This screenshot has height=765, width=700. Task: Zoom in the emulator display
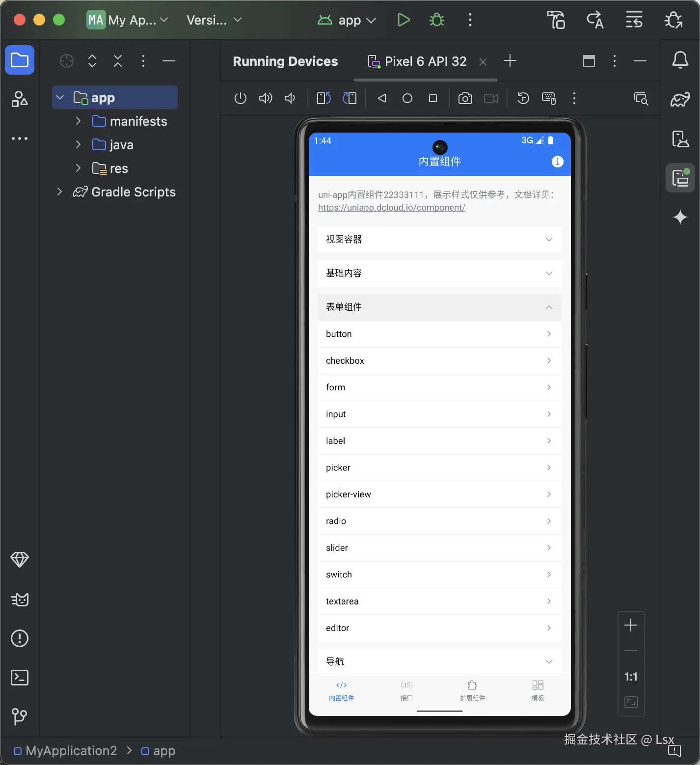coord(631,625)
